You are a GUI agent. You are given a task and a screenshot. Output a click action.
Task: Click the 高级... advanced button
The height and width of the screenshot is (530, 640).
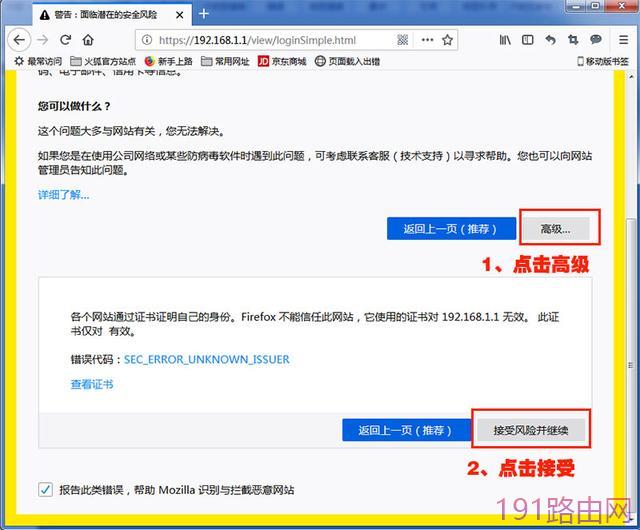556,229
